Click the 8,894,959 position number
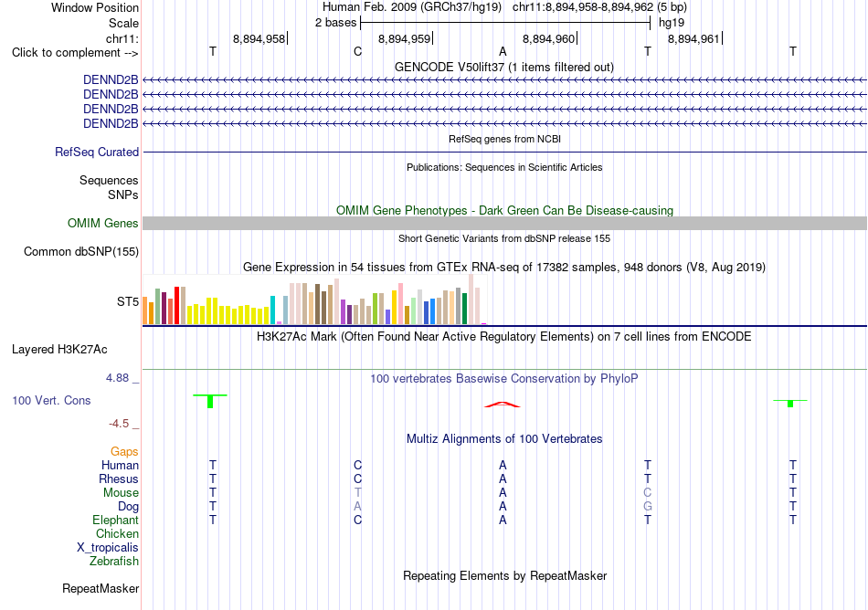 404,38
